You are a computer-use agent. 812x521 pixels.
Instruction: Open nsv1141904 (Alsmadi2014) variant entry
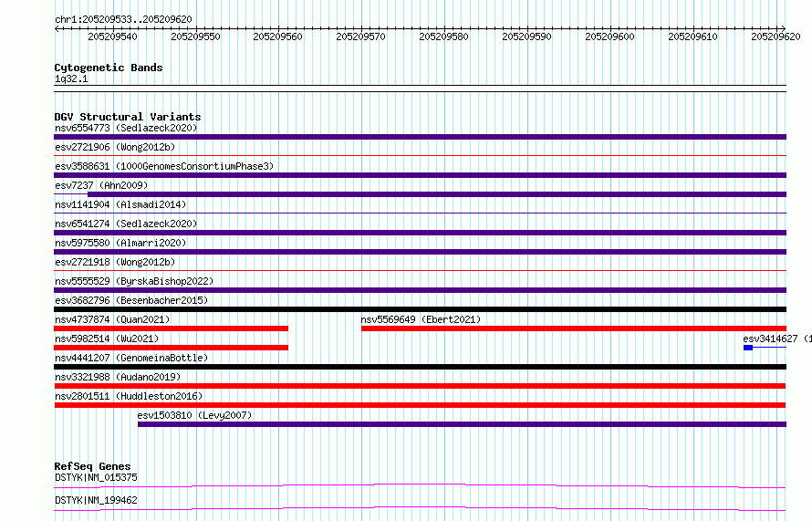click(120, 204)
